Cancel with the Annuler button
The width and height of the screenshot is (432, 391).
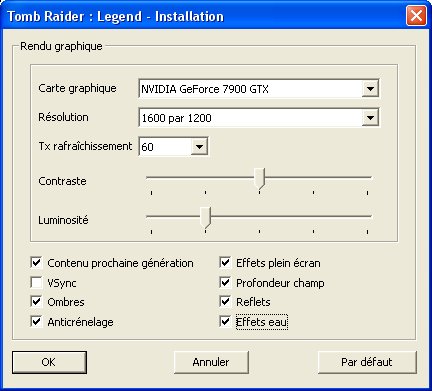211,362
